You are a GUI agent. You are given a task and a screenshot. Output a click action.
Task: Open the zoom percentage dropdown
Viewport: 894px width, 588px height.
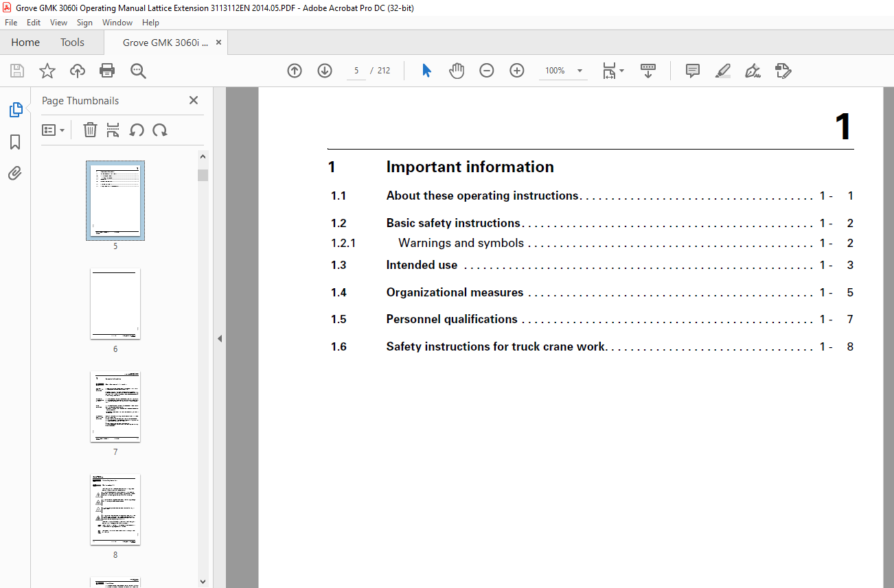[x=580, y=71]
